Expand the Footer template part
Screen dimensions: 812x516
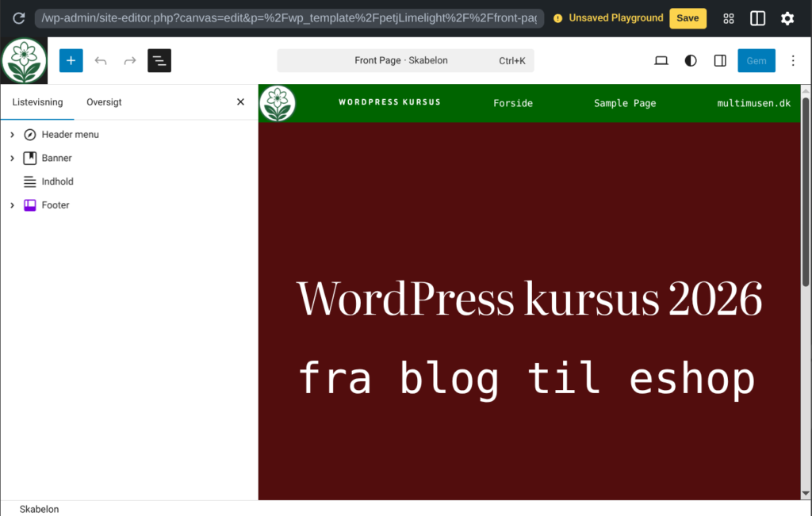coord(13,205)
